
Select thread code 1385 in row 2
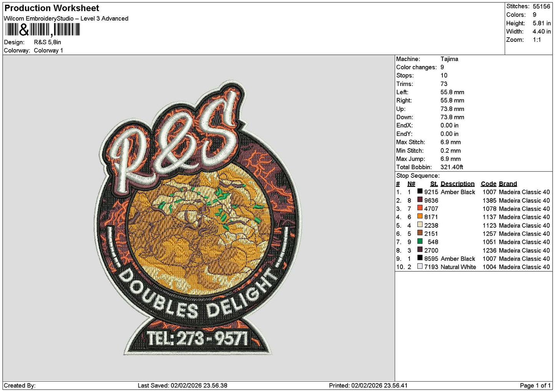pyautogui.click(x=489, y=200)
